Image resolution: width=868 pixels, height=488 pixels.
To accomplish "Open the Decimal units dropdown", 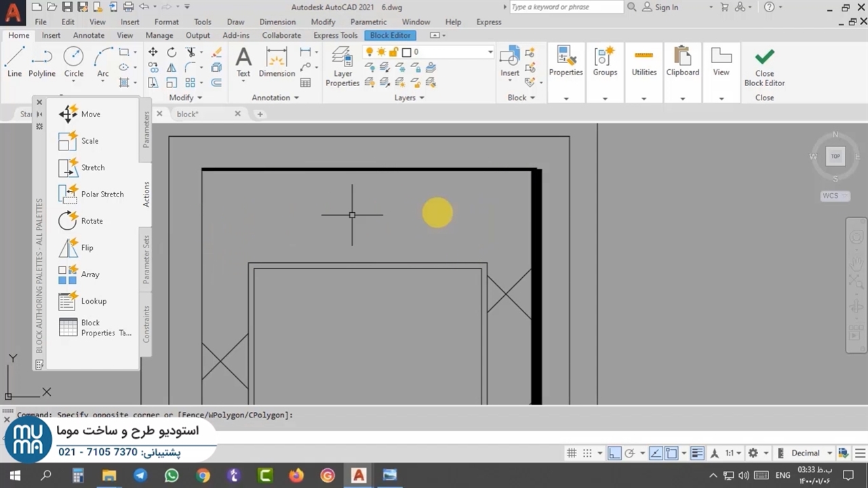I will (x=829, y=453).
